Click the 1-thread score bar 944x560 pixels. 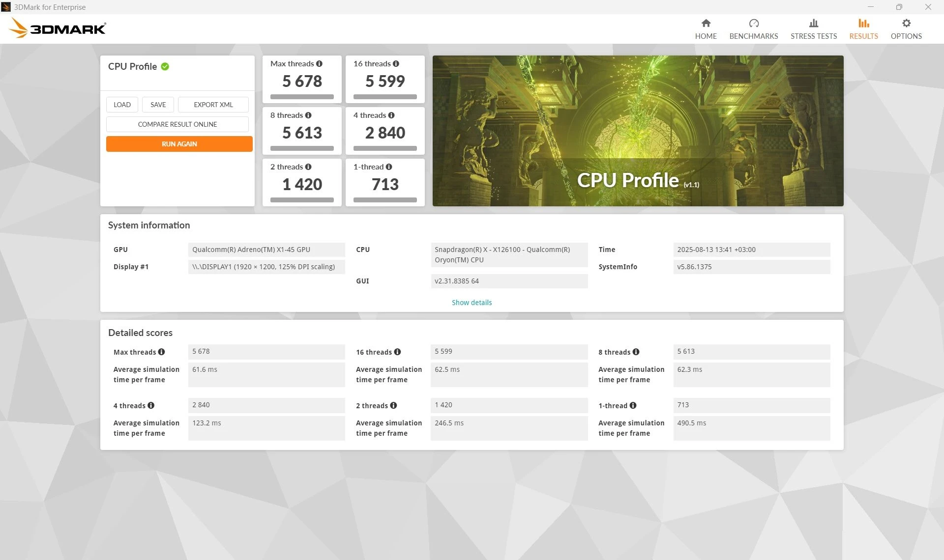tap(385, 200)
